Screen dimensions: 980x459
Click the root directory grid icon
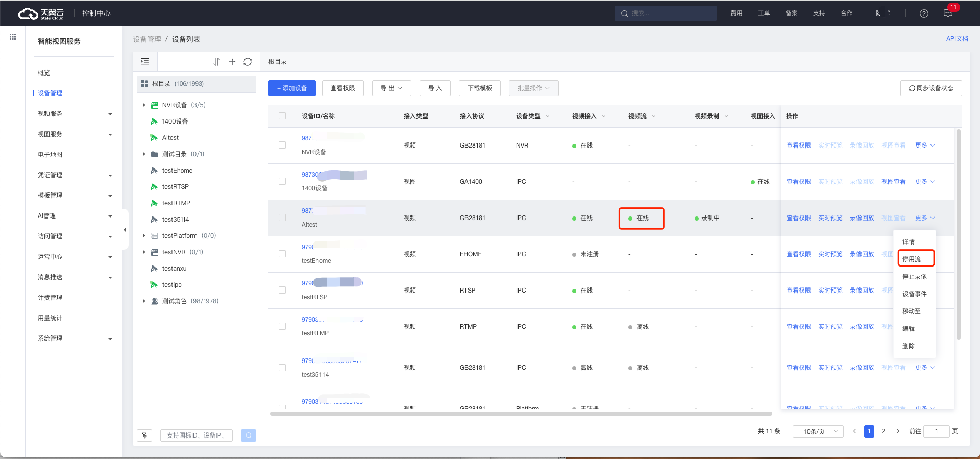point(144,84)
